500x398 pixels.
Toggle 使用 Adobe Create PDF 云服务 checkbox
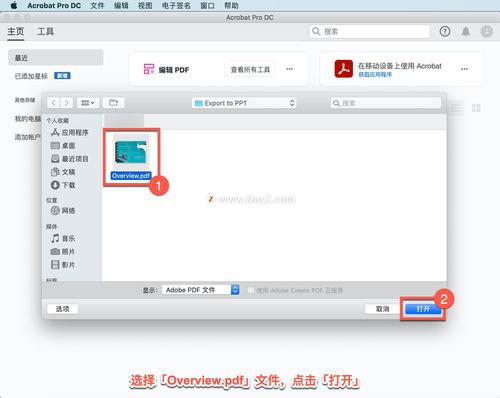coord(250,290)
